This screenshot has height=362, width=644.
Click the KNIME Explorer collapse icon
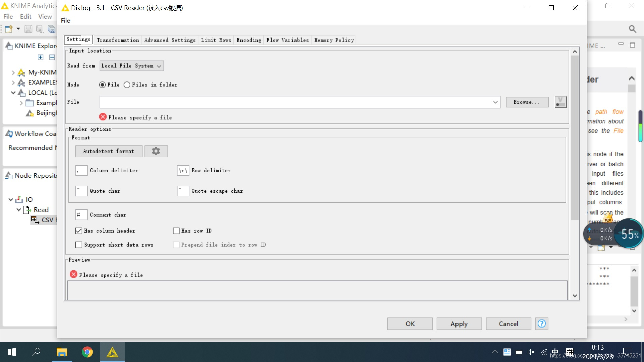coord(52,57)
